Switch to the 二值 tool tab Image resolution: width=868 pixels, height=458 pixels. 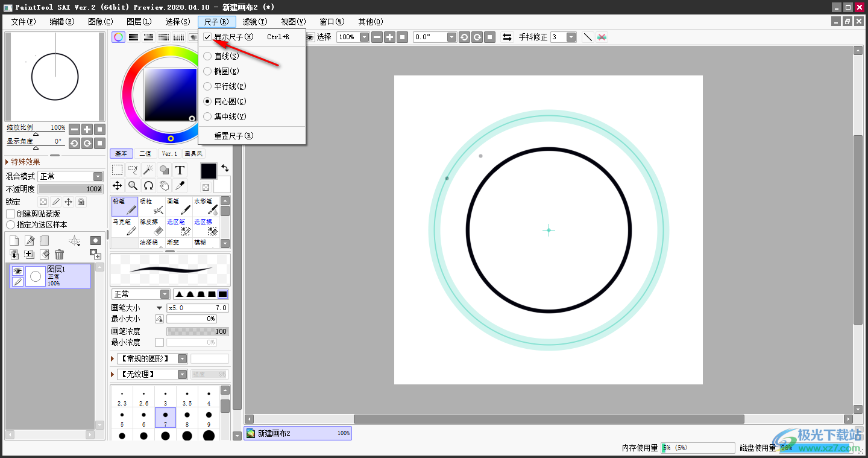(x=145, y=153)
